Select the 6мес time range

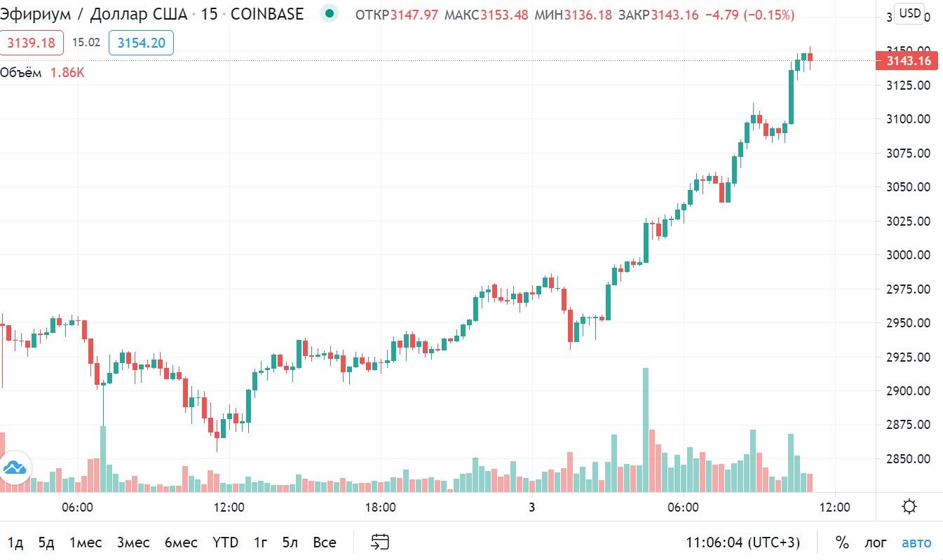coord(182,542)
